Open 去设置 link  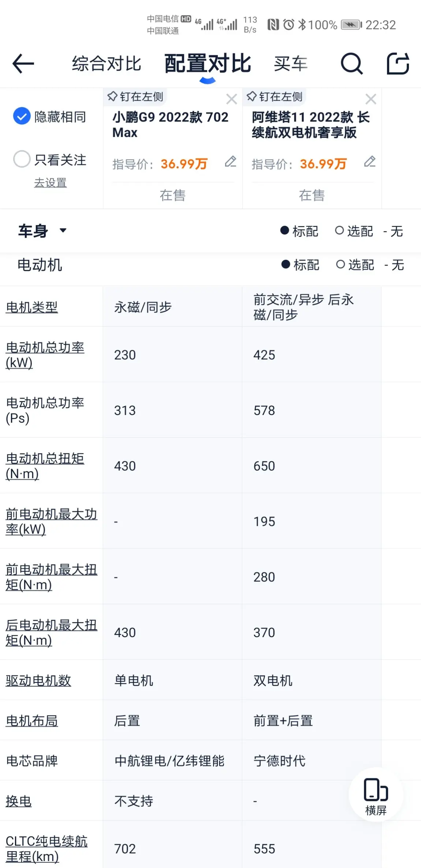(51, 182)
